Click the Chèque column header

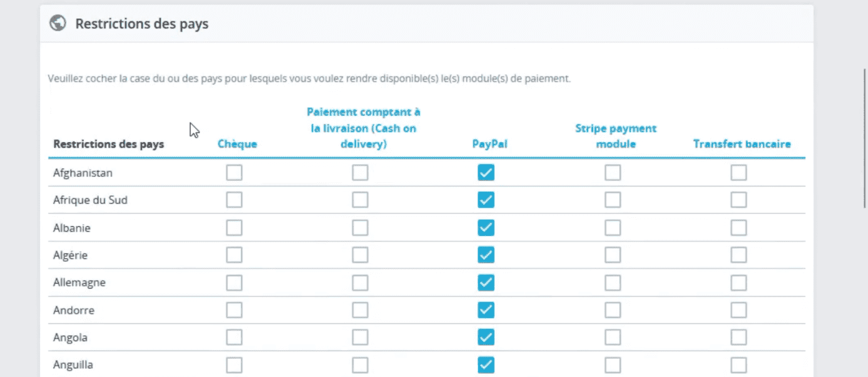(x=237, y=144)
